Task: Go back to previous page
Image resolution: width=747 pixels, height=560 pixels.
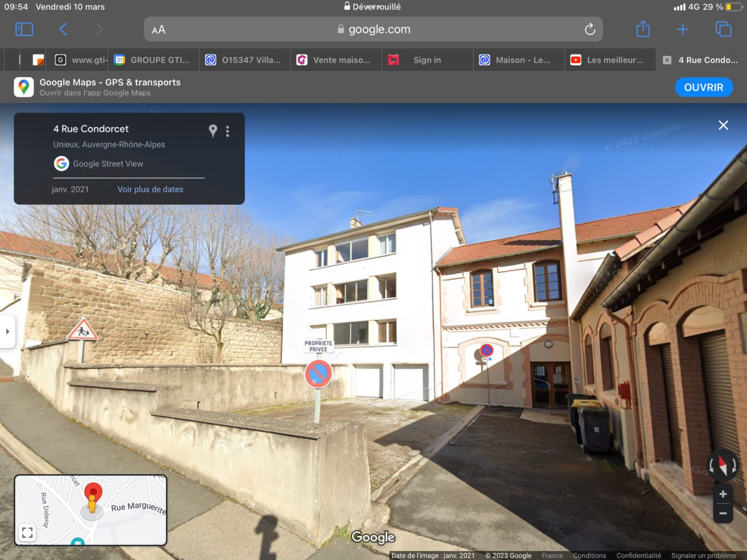Action: (63, 29)
